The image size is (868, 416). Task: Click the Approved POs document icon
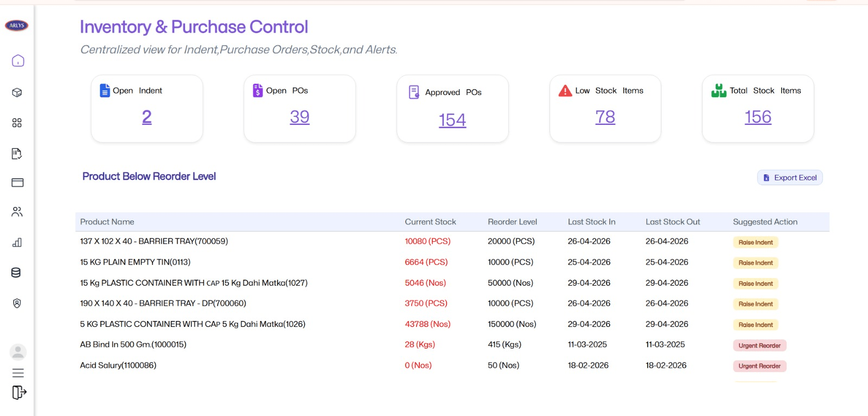[x=414, y=92]
